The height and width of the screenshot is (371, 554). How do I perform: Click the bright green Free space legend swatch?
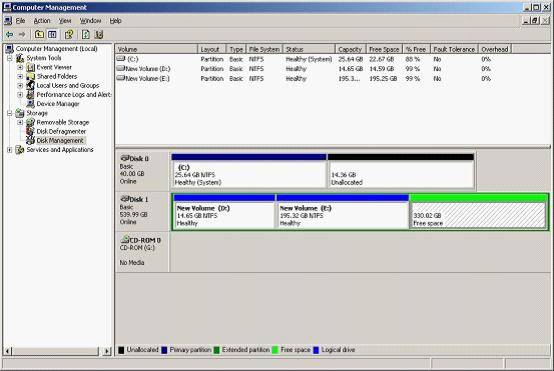(275, 350)
